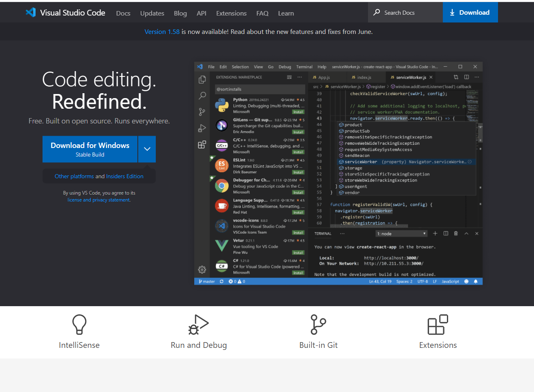Click the Run debug icon in activity bar
Screen dimensions: 534x392
pos(202,128)
